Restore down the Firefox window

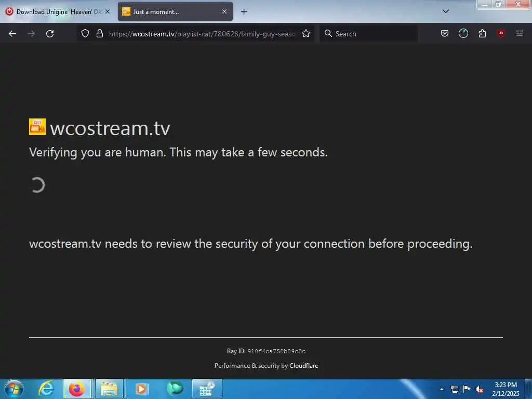[x=498, y=4]
